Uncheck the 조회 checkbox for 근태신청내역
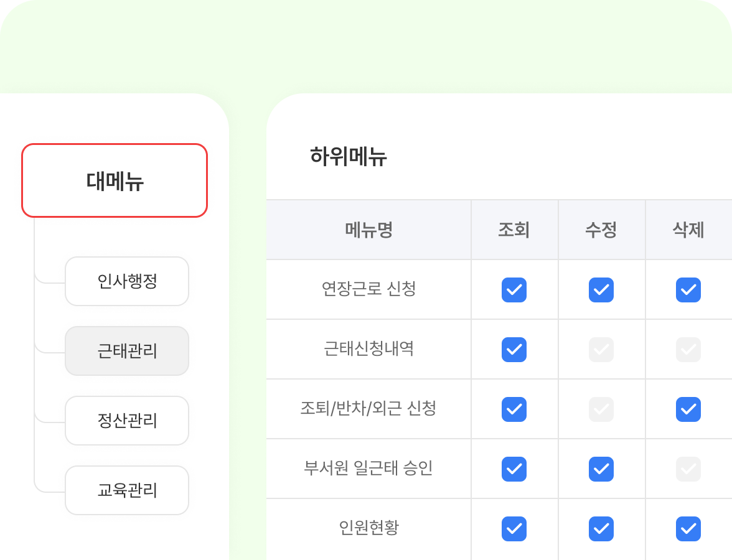The image size is (732, 560). click(514, 349)
